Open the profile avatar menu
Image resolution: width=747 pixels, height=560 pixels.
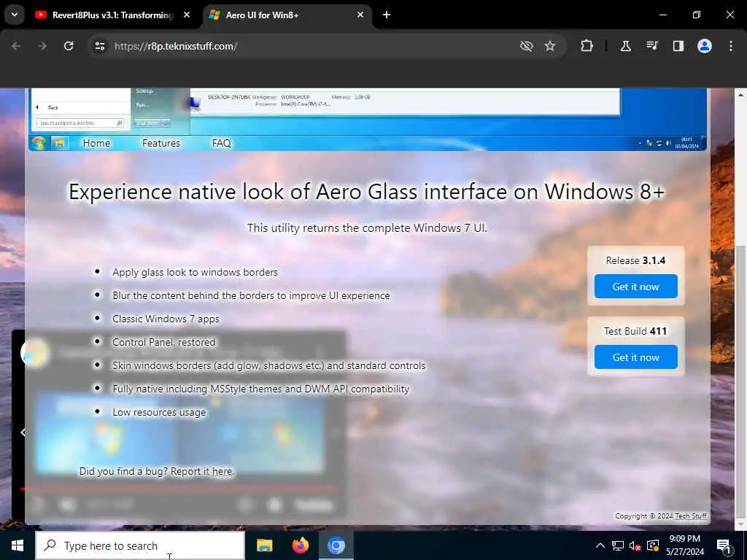pyautogui.click(x=704, y=46)
